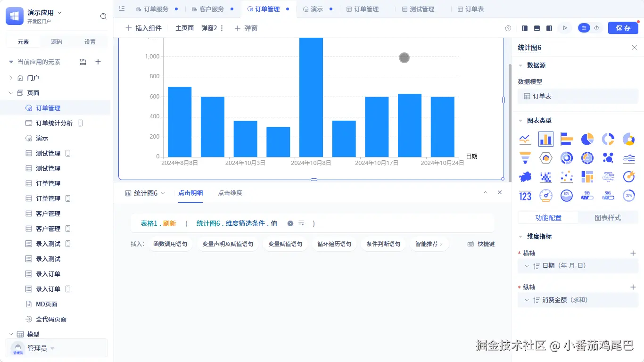Screen dimensions: 644x362
Task: Switch to the 图表样式 tab
Action: pyautogui.click(x=608, y=218)
